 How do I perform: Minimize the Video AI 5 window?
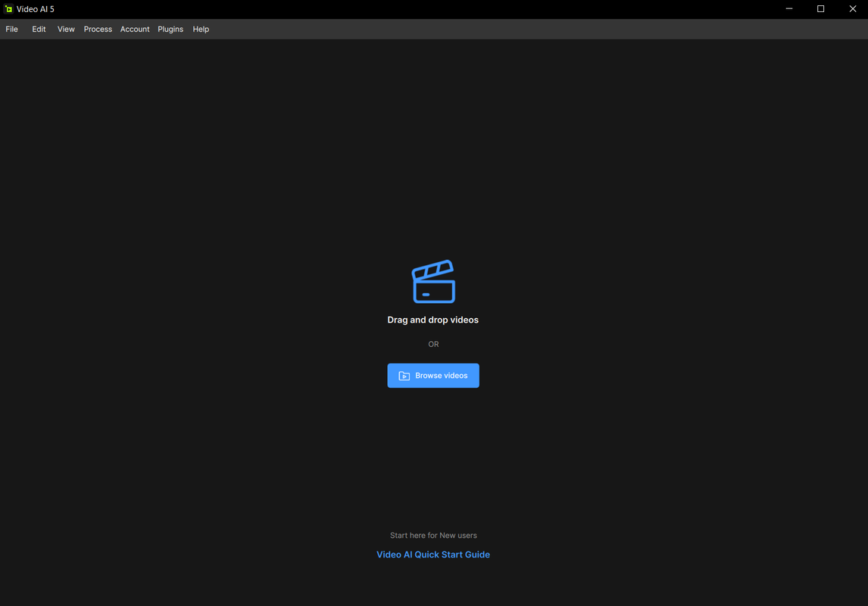788,9
